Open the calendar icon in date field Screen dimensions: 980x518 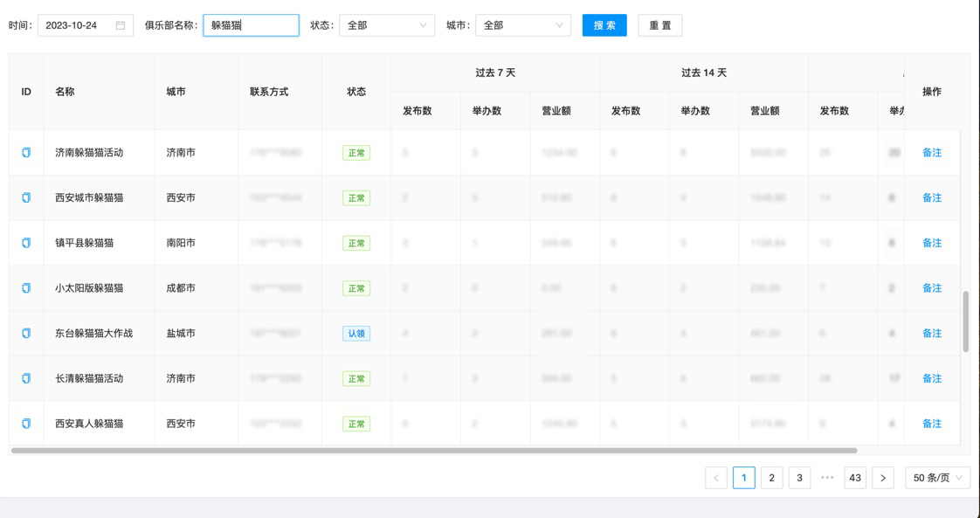click(121, 25)
